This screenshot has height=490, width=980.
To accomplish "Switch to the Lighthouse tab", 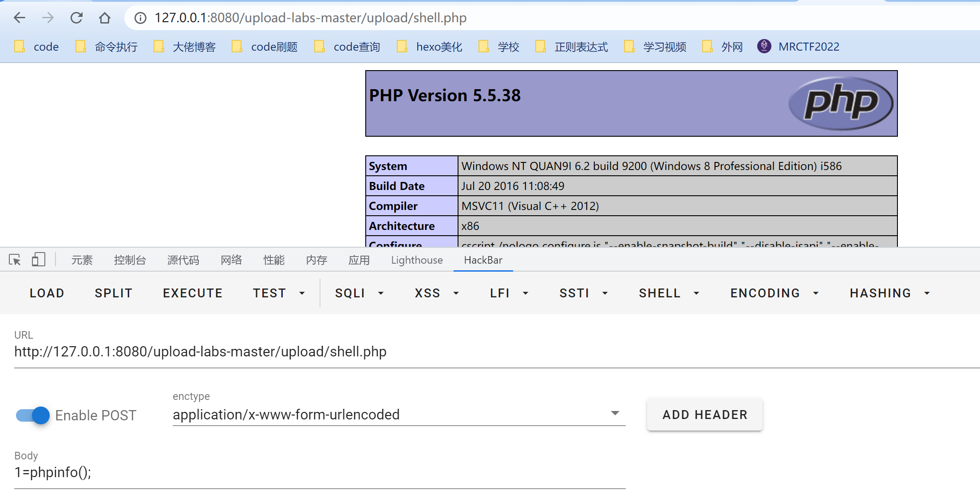I will click(x=417, y=260).
